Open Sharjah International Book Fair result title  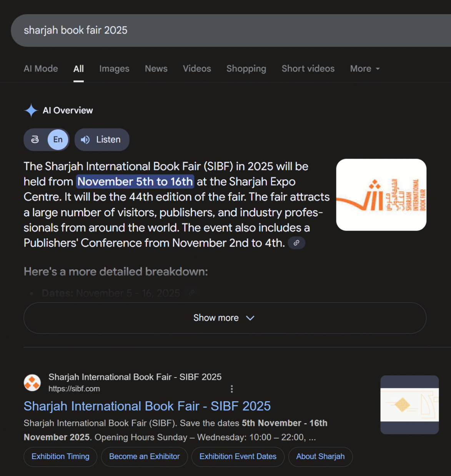coord(147,406)
